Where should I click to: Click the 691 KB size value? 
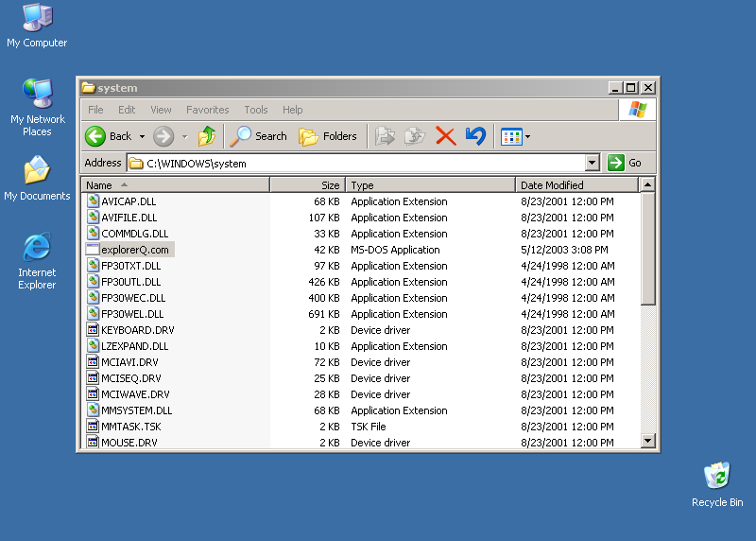pyautogui.click(x=323, y=314)
